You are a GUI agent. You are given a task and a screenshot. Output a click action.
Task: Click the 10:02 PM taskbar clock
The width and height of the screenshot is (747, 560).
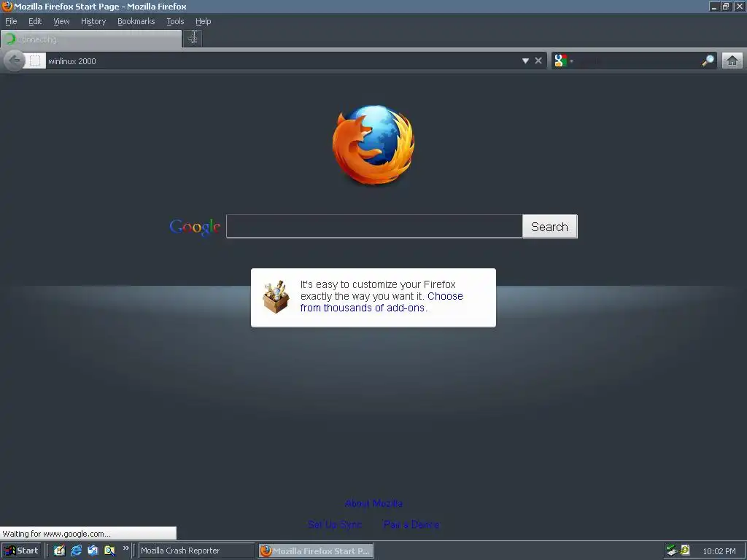click(719, 551)
